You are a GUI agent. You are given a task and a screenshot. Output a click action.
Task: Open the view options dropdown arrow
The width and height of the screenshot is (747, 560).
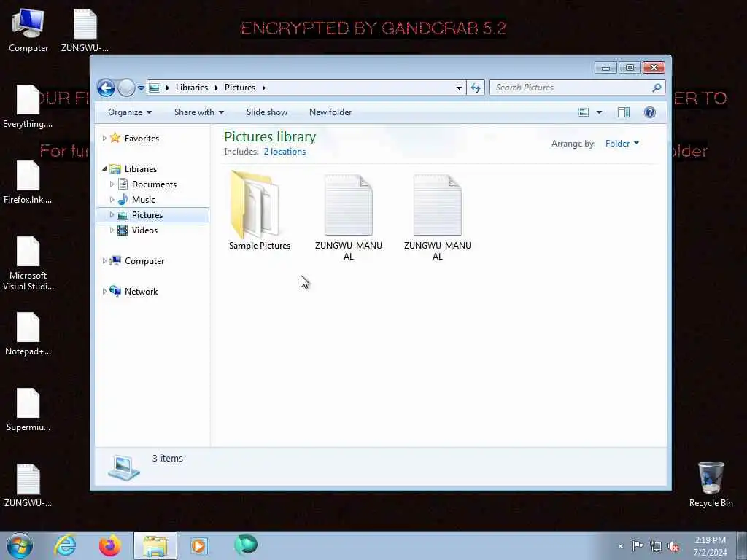coord(600,112)
